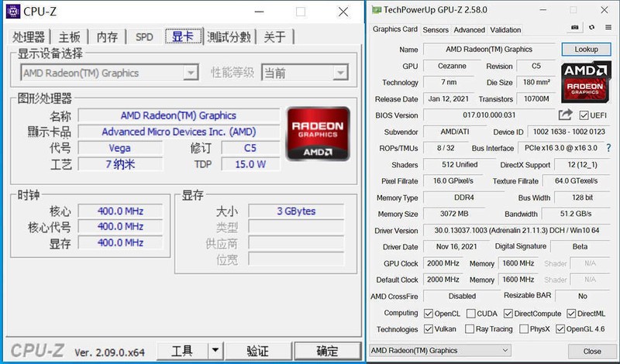Click the Device ID field value
This screenshot has height=364, width=620.
[x=569, y=132]
